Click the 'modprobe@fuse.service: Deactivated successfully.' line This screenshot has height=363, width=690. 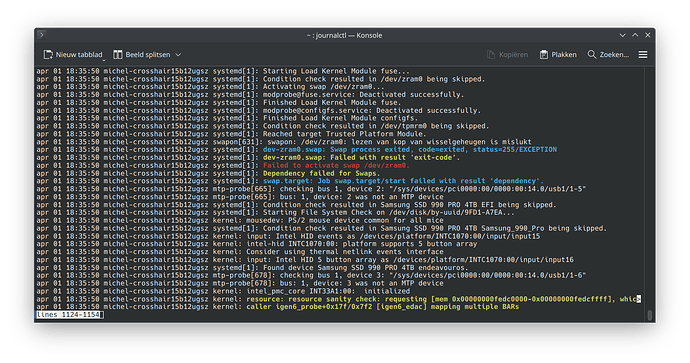[250, 95]
